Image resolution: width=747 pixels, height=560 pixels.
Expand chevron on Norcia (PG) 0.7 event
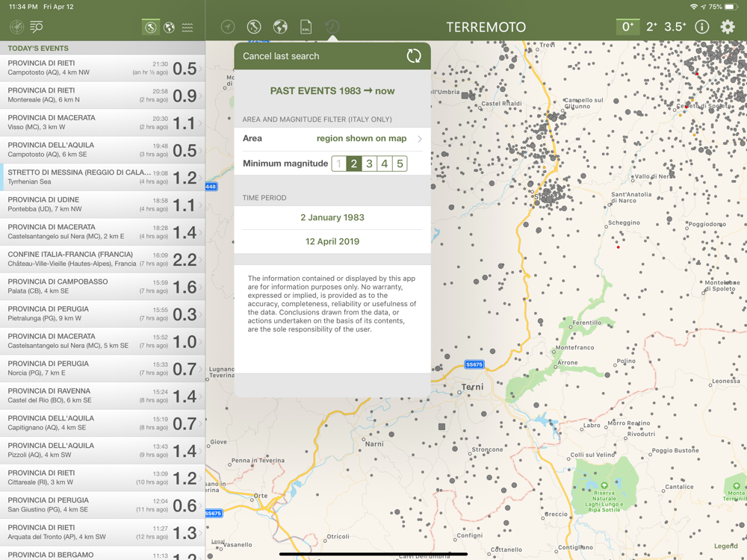200,369
